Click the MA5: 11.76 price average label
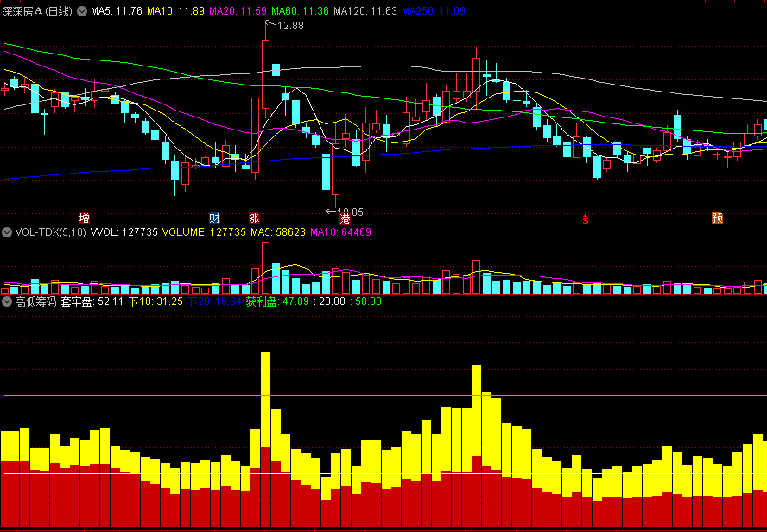Screen dimensions: 767x532 point(117,11)
